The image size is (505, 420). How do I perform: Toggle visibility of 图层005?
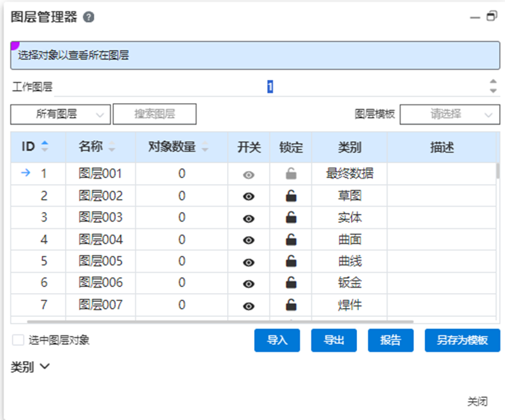(249, 262)
